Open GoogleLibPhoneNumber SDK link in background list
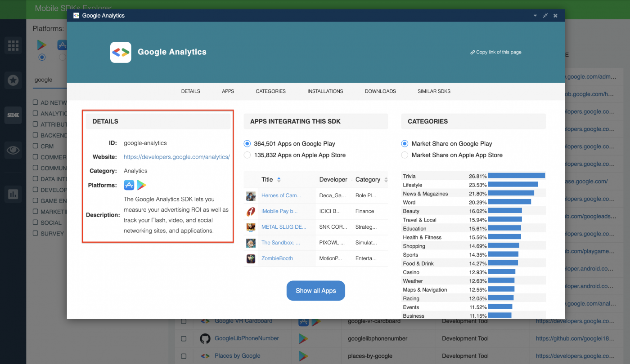 coord(247,338)
